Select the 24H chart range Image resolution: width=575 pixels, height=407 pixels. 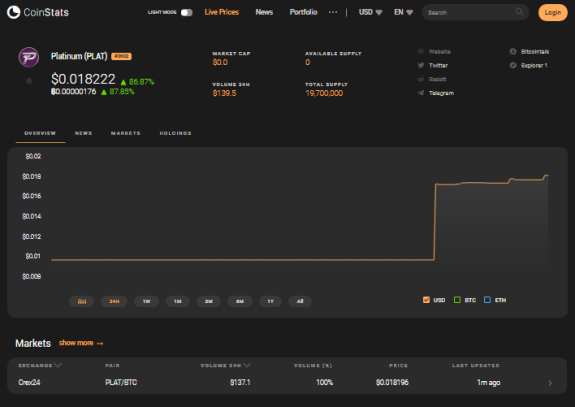pyautogui.click(x=114, y=301)
